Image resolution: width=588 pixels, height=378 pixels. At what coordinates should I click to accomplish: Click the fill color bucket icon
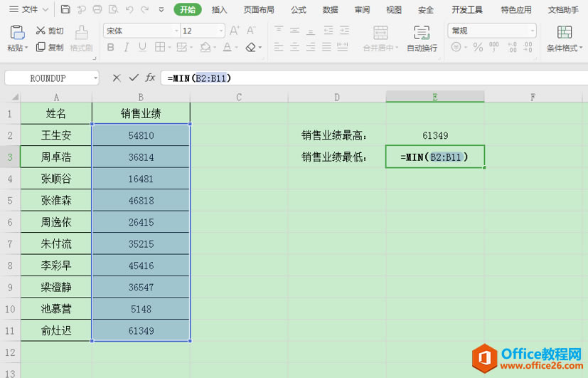click(x=205, y=47)
